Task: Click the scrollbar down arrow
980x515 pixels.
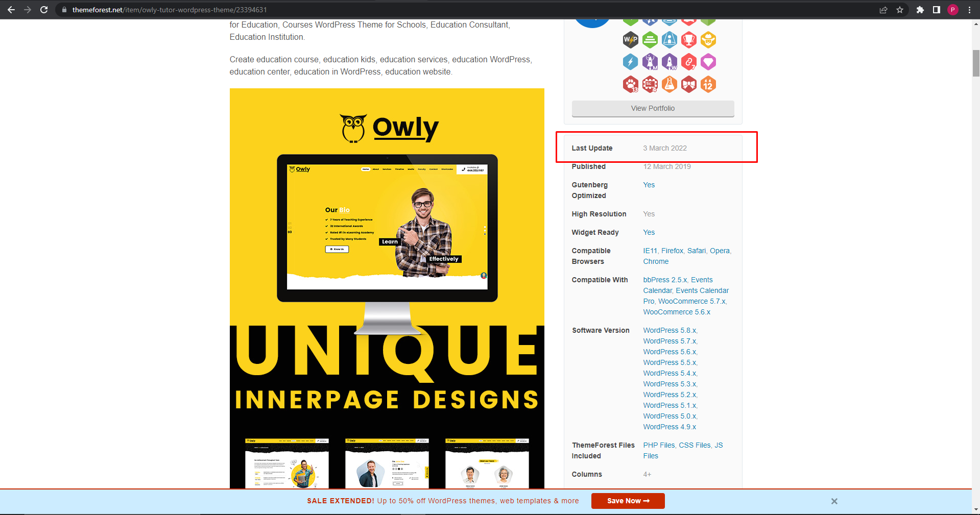Action: pyautogui.click(x=976, y=509)
